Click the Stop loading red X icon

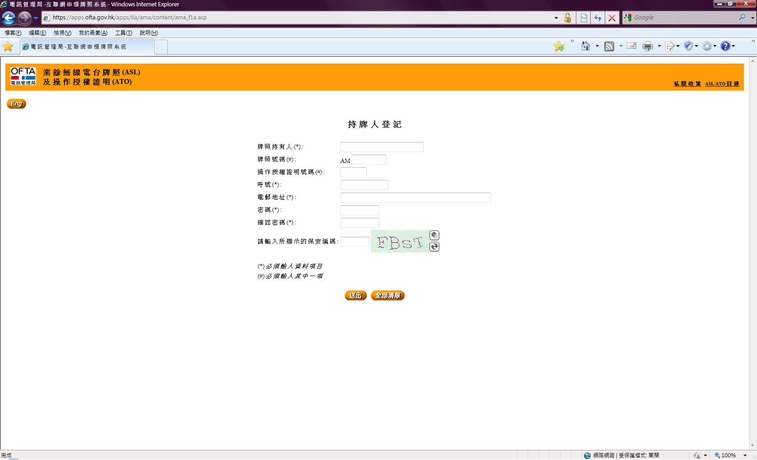tap(612, 18)
